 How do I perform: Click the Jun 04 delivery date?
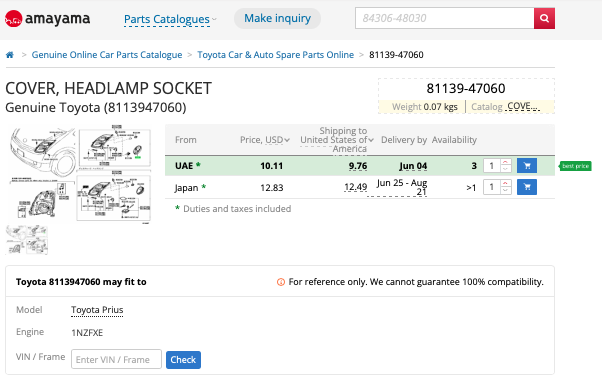tap(413, 166)
